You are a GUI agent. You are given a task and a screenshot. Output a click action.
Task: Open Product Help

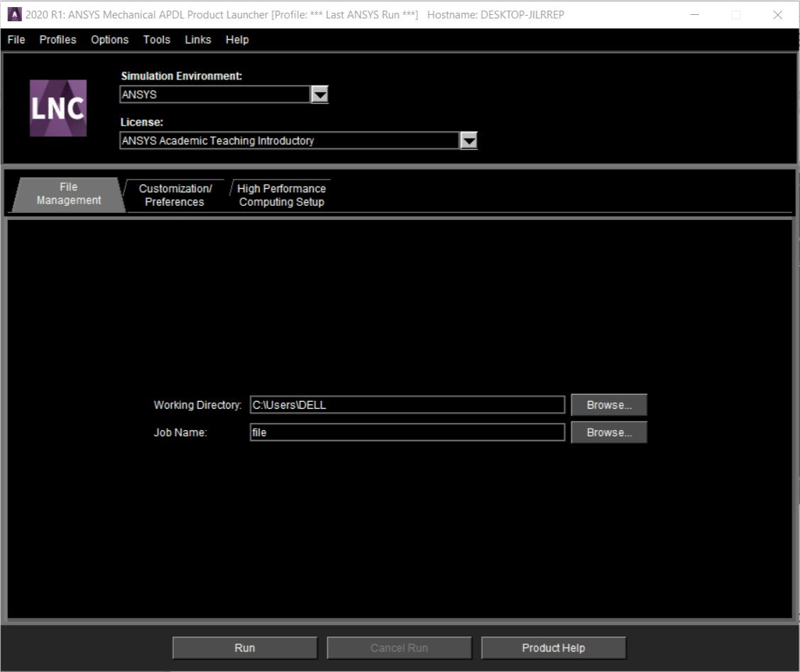[x=554, y=648]
